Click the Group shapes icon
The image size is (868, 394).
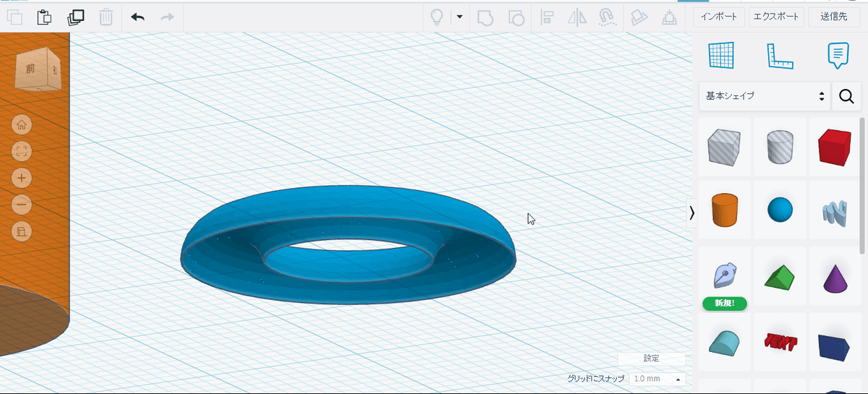[x=485, y=17]
